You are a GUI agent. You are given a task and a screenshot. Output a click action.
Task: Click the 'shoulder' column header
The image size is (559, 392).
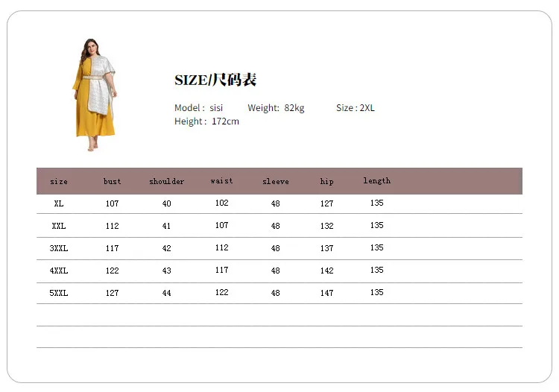tap(166, 181)
